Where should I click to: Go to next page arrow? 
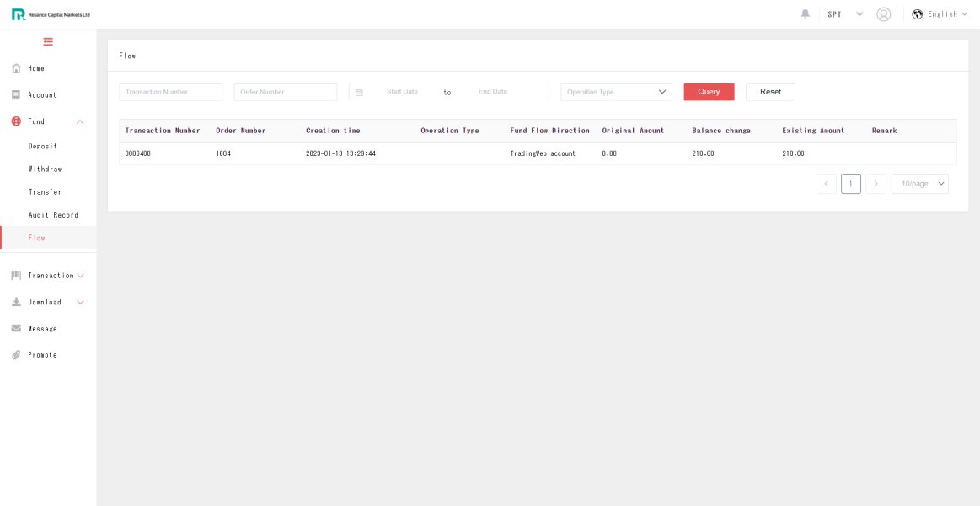pyautogui.click(x=876, y=184)
